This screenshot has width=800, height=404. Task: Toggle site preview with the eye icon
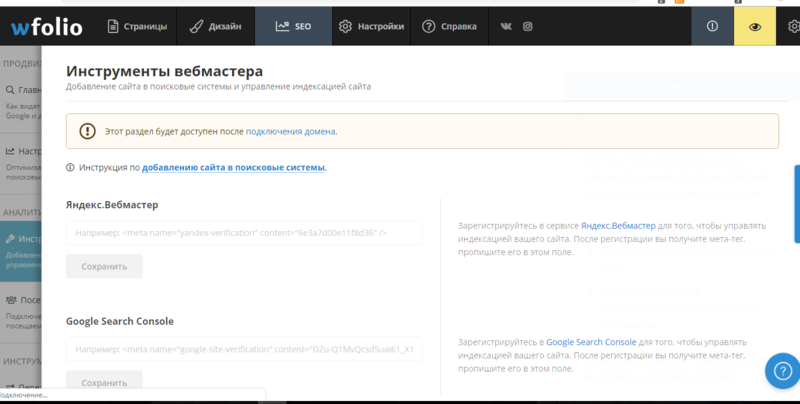point(755,26)
